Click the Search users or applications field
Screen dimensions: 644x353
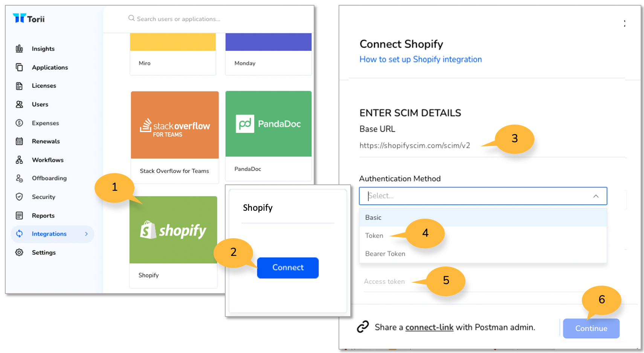click(179, 19)
